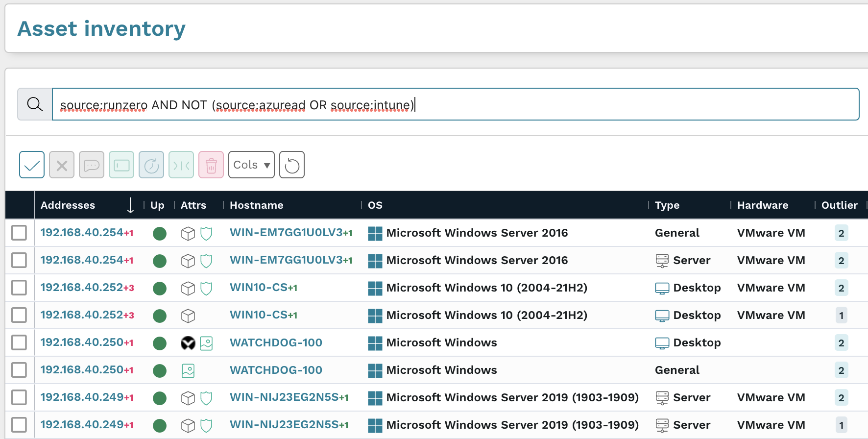This screenshot has width=868, height=439.
Task: Click the comment speech bubble icon
Action: coord(92,165)
